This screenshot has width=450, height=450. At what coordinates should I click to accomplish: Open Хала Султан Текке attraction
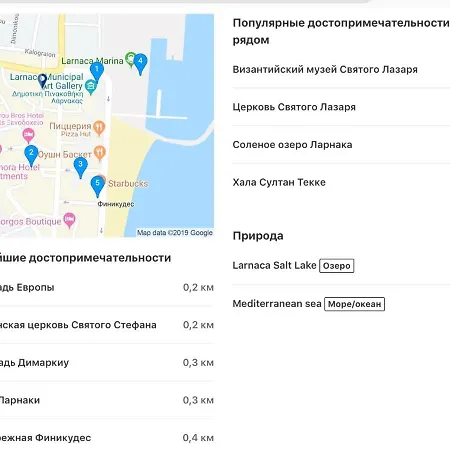pos(279,182)
